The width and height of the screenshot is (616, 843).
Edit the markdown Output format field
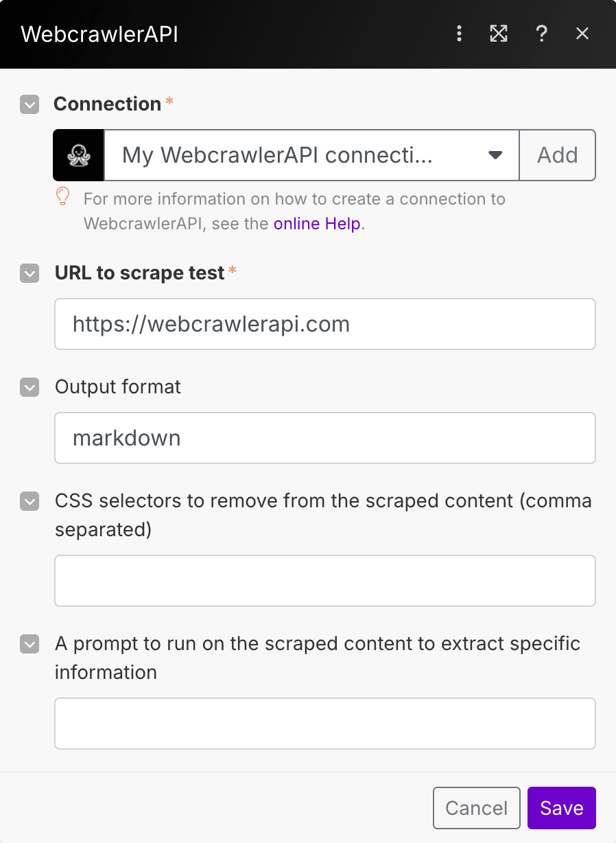[324, 437]
